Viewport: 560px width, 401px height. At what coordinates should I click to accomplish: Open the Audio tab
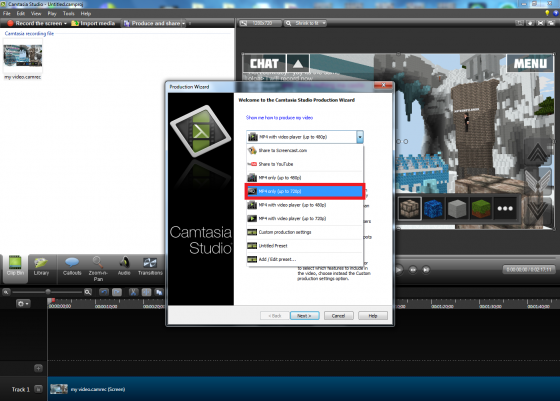coord(124,266)
